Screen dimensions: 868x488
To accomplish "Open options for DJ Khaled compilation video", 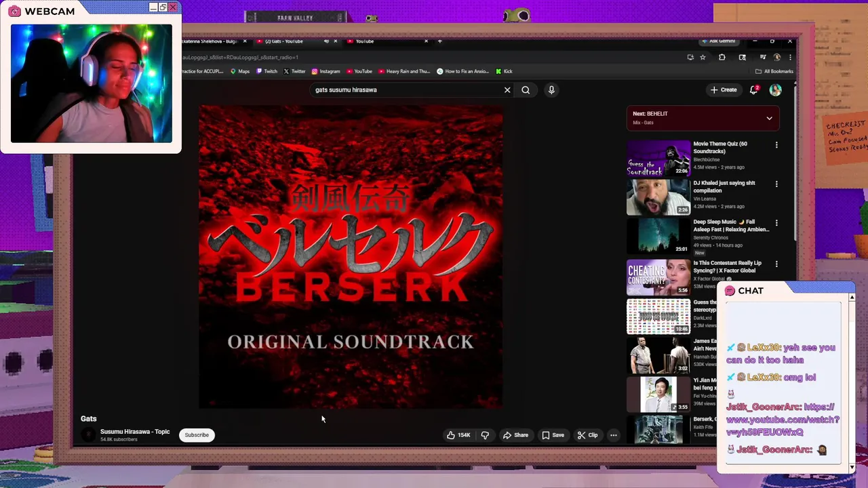I will tap(776, 184).
